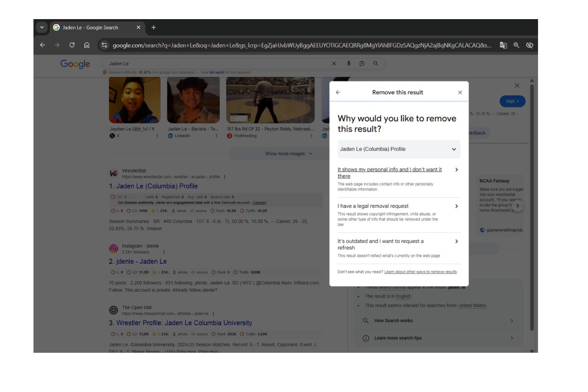Screen dimensions: 588x392
Task: Open the Jaden Le (Columbia) Profile dropdown
Action: pyautogui.click(x=399, y=149)
